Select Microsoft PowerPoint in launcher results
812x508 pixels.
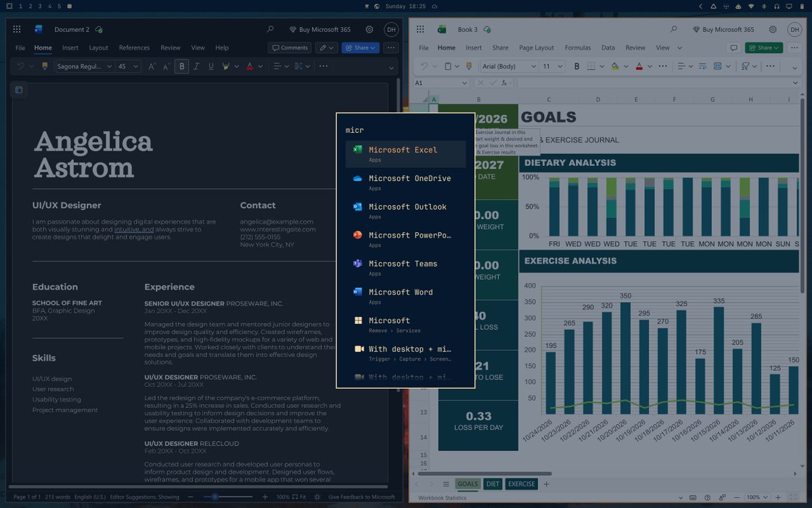pyautogui.click(x=405, y=239)
